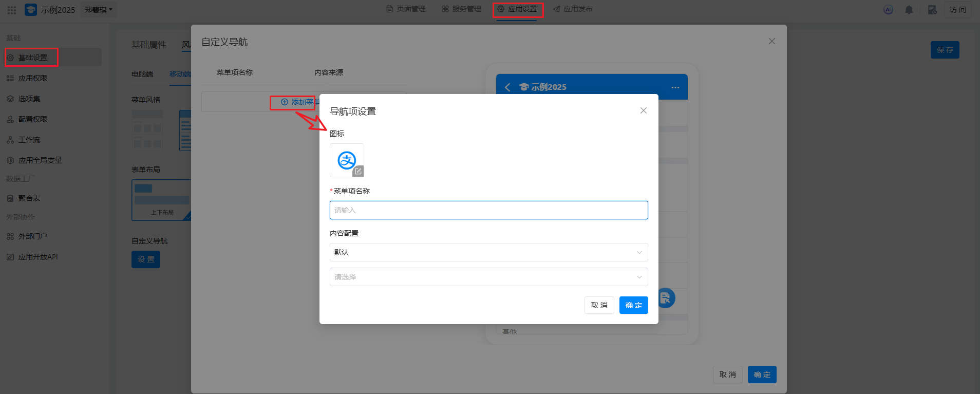Close the 导航项设置 dialog

643,110
